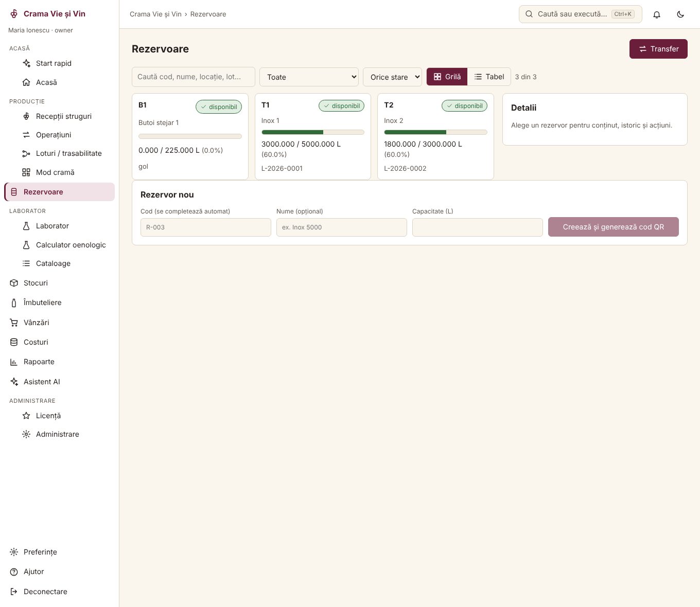
Task: Open Preferințe menu item
Action: 59,552
